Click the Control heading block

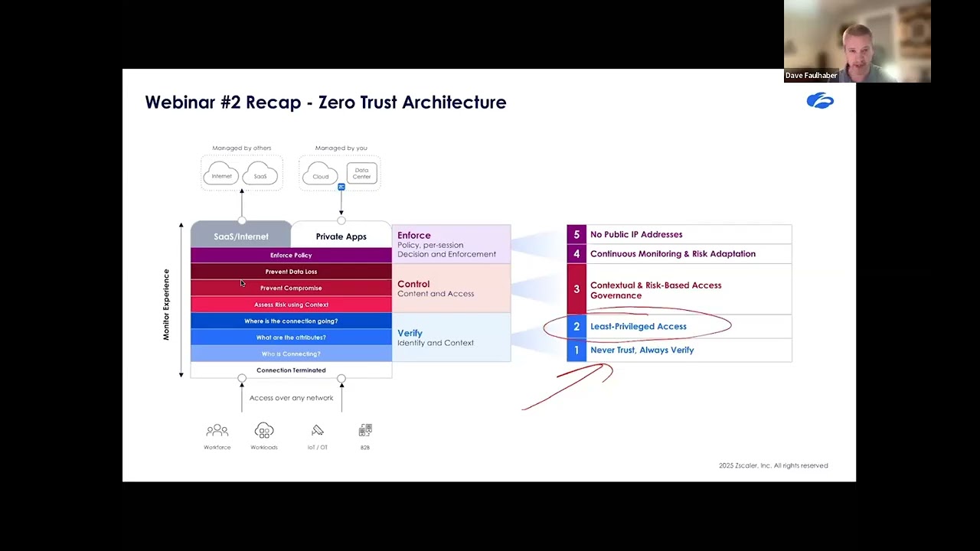(x=451, y=288)
